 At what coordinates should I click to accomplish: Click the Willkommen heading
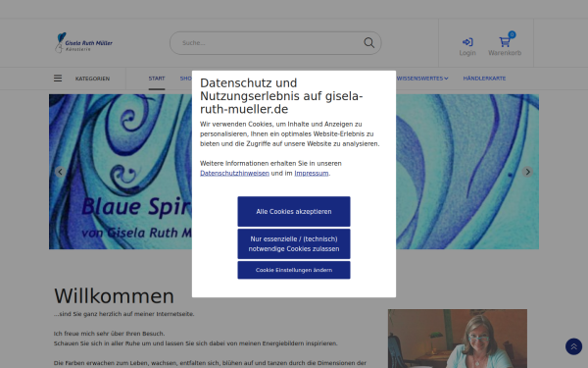pyautogui.click(x=114, y=296)
